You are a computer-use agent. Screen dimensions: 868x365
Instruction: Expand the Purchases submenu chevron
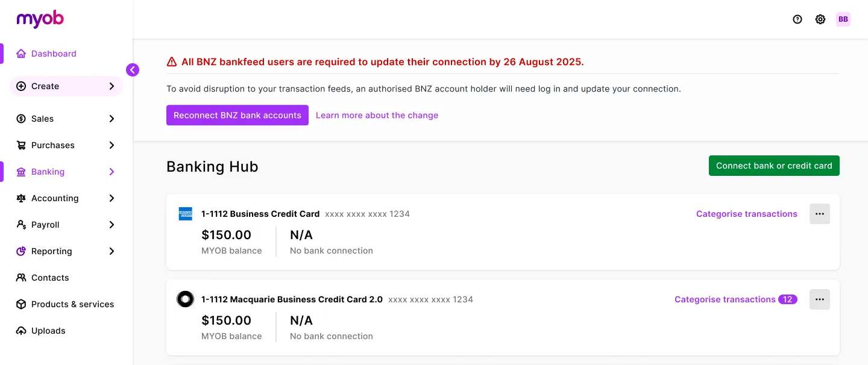click(x=112, y=145)
